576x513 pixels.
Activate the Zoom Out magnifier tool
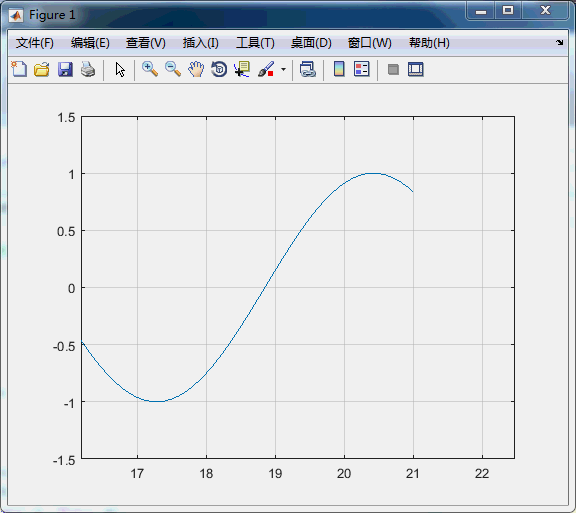173,69
